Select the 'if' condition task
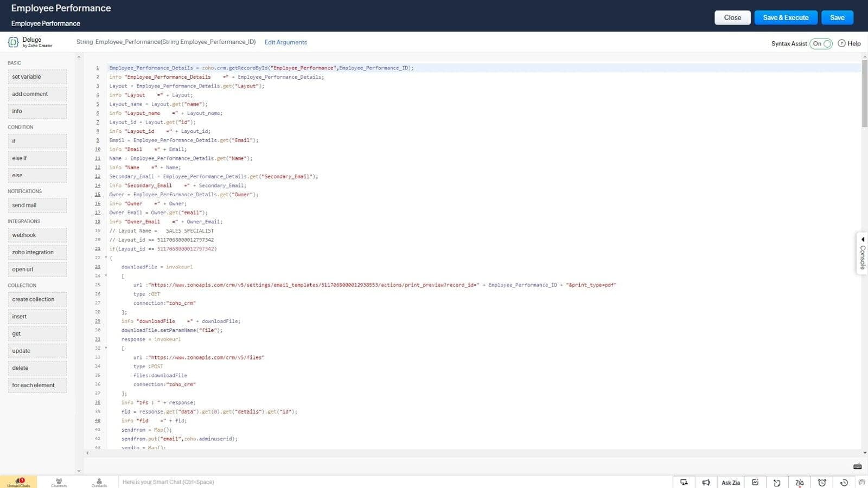This screenshot has width=868, height=488. pos(37,141)
